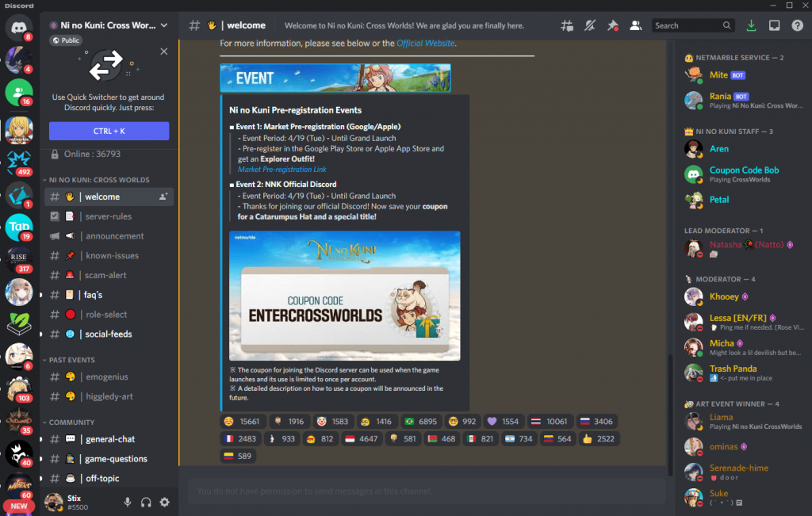Screen dimensions: 812x516
Task: Toggle microphone mute
Action: [x=128, y=502]
